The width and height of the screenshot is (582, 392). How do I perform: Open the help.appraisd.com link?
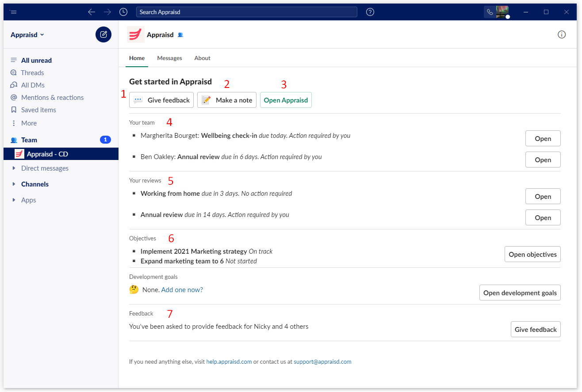(229, 362)
